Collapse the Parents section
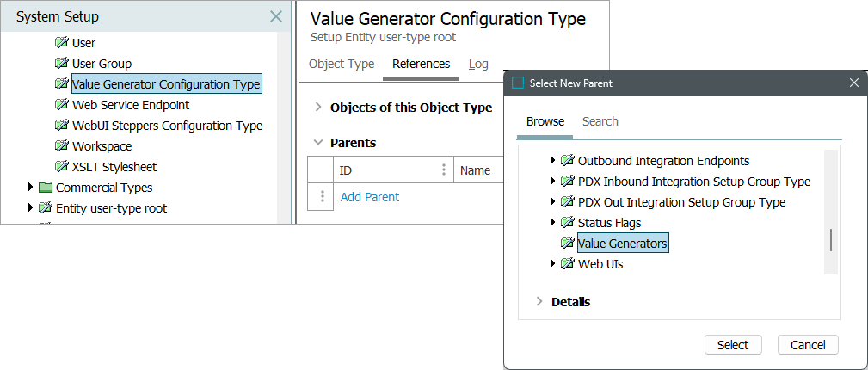868x370 pixels. click(318, 143)
